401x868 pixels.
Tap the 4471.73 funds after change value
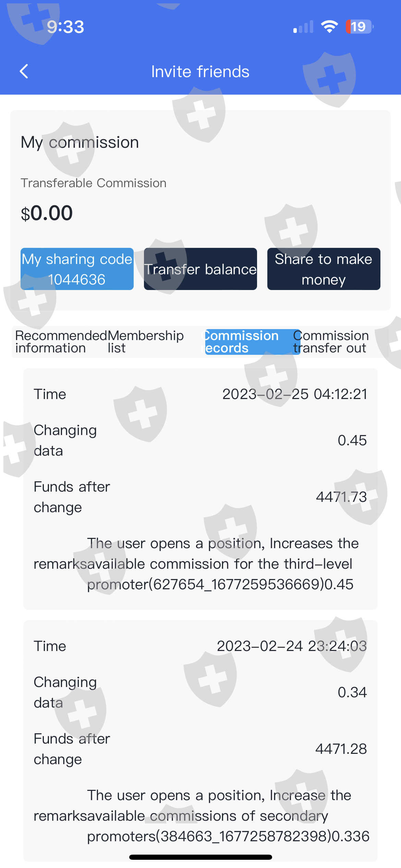[341, 497]
